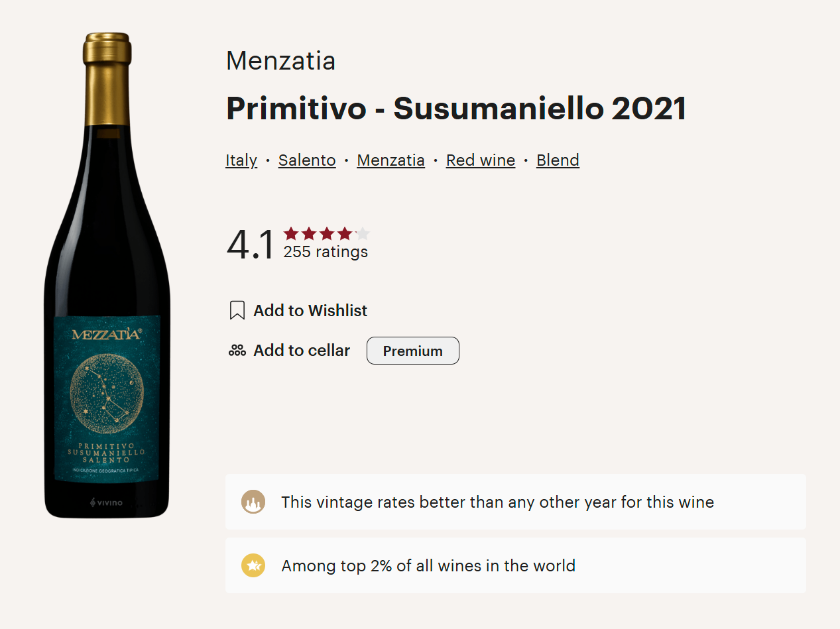Click Add to cellar
840x629 pixels.
tap(289, 351)
